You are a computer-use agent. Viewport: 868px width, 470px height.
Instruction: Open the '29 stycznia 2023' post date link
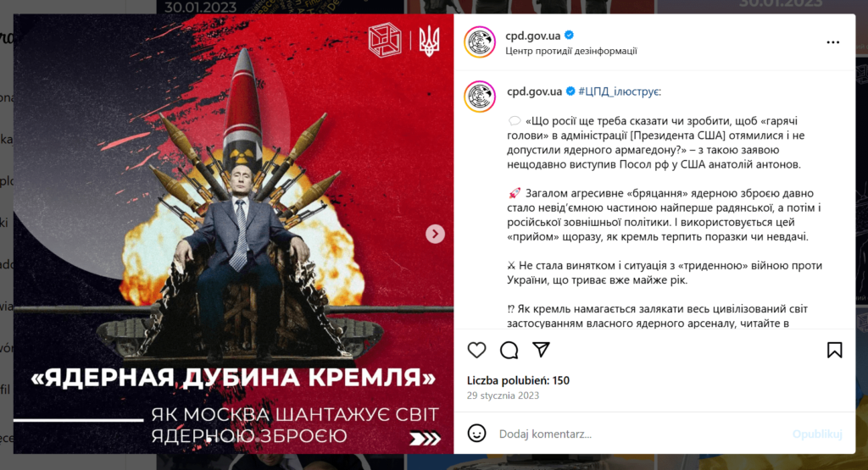tap(503, 395)
